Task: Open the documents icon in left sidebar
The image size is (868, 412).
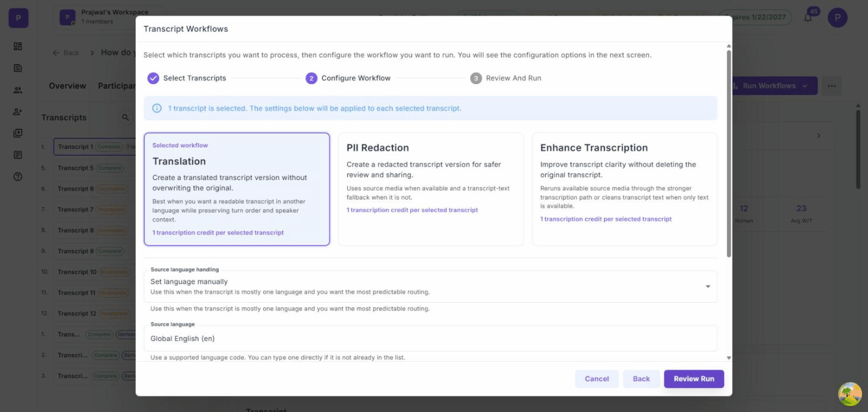Action: [x=18, y=68]
